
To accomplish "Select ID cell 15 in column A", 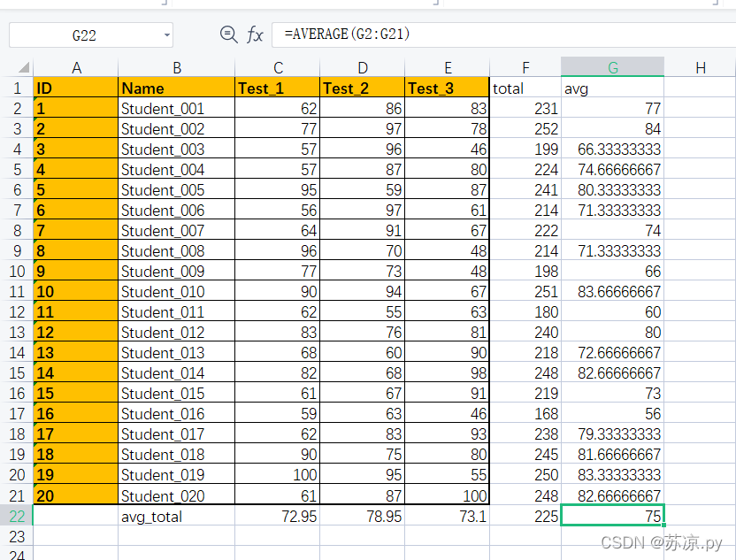I will click(75, 394).
